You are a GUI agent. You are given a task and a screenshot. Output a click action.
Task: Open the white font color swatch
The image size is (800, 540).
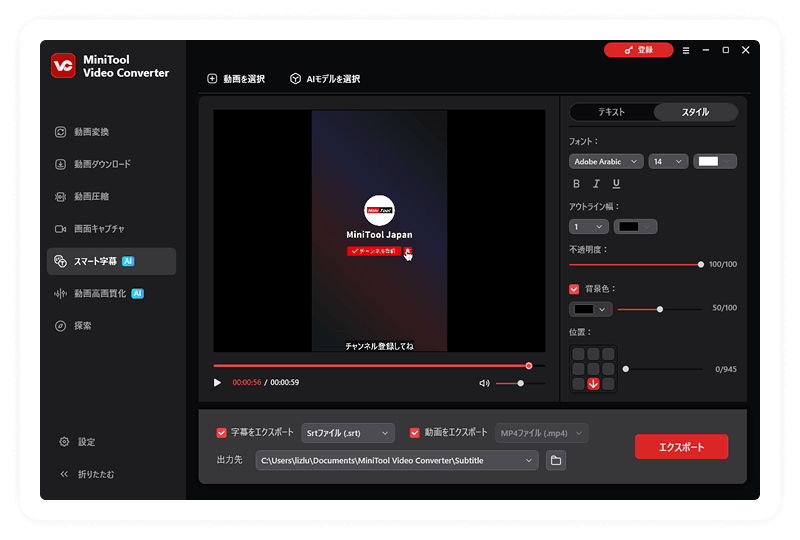coord(714,162)
